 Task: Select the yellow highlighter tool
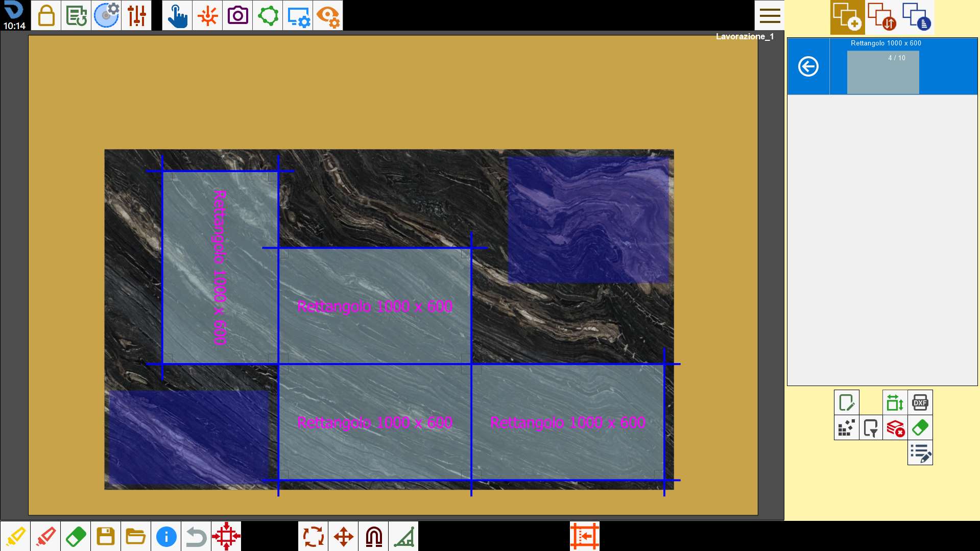pos(15,536)
